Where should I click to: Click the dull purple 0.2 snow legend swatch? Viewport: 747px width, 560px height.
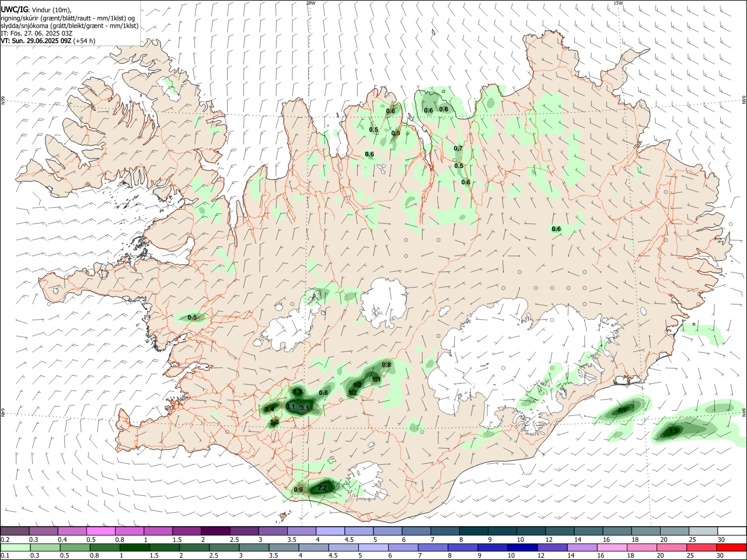click(15, 531)
